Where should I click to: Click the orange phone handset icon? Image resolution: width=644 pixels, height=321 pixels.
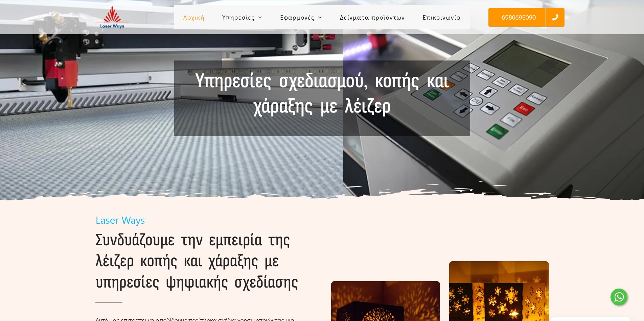point(555,18)
